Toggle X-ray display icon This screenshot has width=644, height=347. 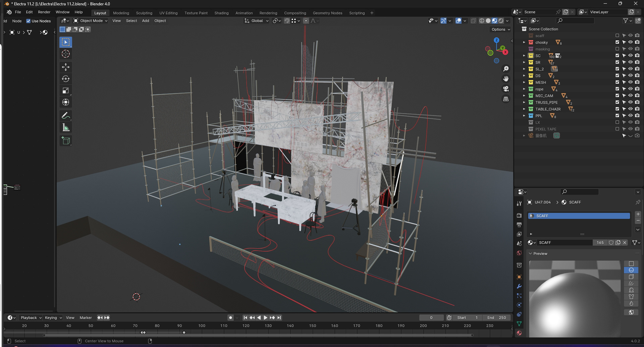pyautogui.click(x=473, y=21)
